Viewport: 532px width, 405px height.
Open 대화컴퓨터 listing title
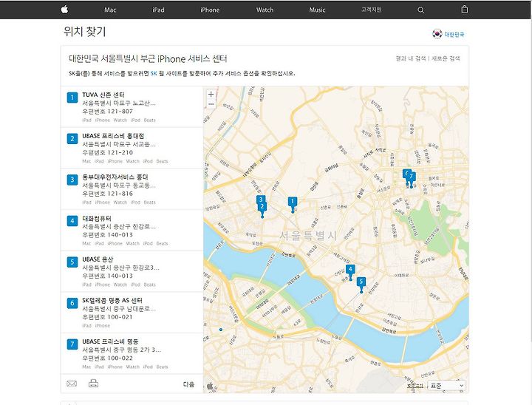point(97,218)
